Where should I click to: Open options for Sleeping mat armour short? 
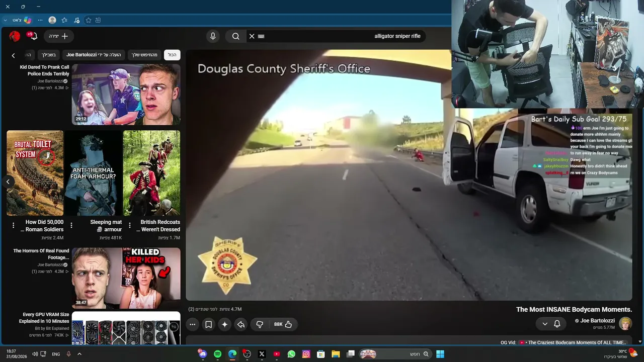click(71, 225)
